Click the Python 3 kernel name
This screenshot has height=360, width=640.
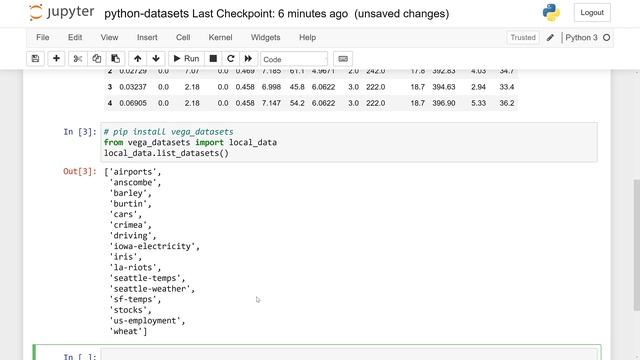581,38
